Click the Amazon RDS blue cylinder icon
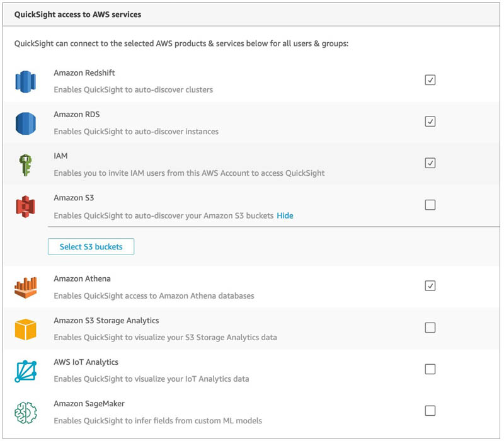This screenshot has width=504, height=441. (26, 123)
